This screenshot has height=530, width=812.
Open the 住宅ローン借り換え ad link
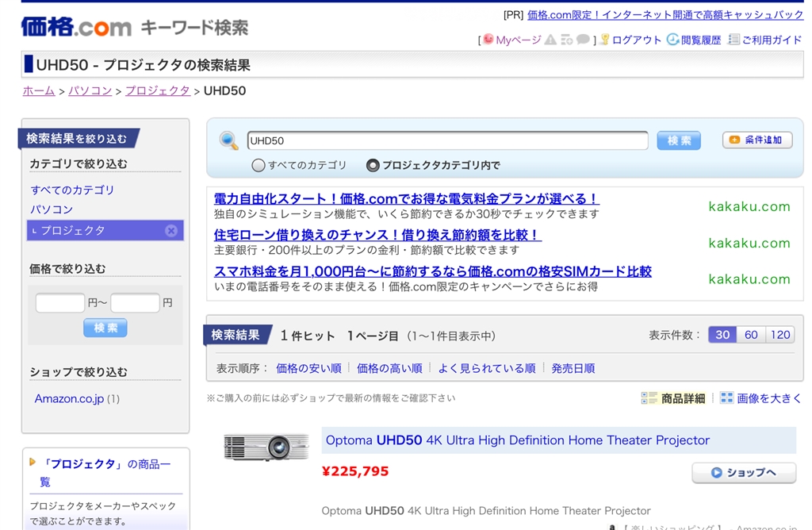coord(377,235)
